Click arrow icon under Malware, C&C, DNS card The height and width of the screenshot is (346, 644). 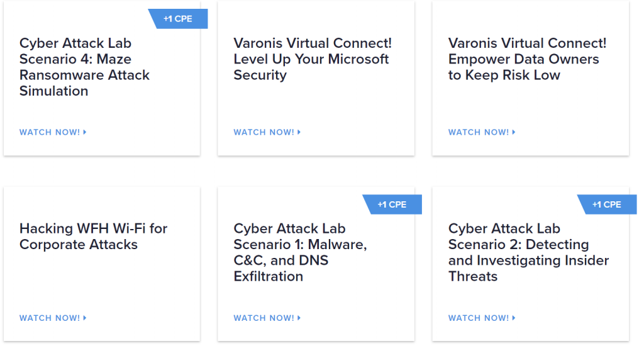click(299, 318)
